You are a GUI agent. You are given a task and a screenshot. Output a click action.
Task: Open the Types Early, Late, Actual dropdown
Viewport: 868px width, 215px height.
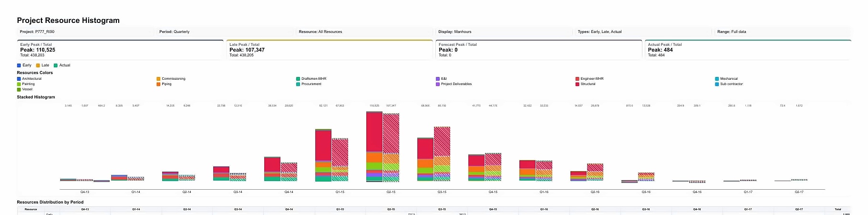tap(644, 32)
